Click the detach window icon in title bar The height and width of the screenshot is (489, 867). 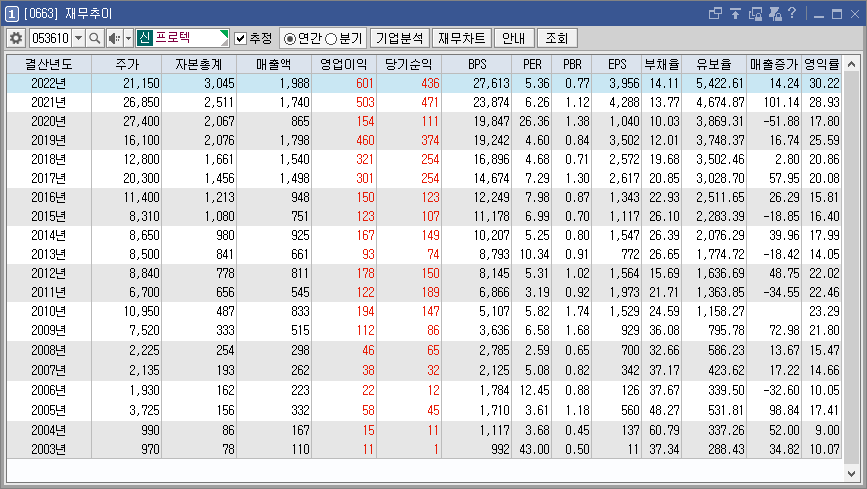[715, 13]
